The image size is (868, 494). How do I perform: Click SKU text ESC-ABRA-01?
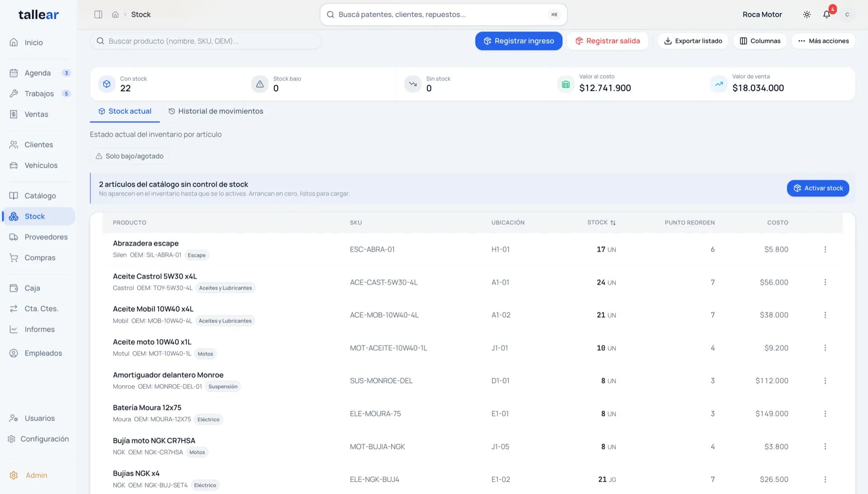pyautogui.click(x=372, y=249)
